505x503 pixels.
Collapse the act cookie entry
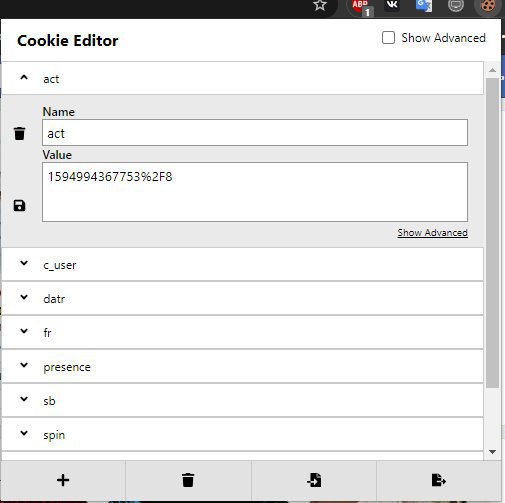point(24,78)
